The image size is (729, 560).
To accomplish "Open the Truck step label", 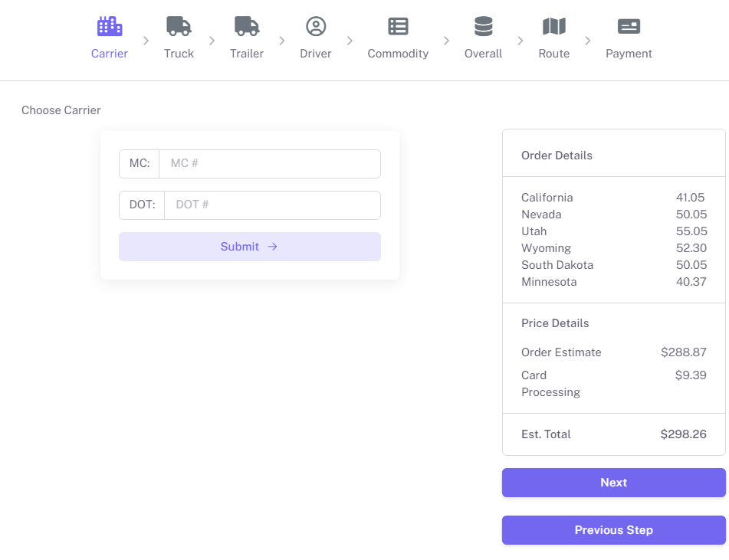I will [x=179, y=54].
